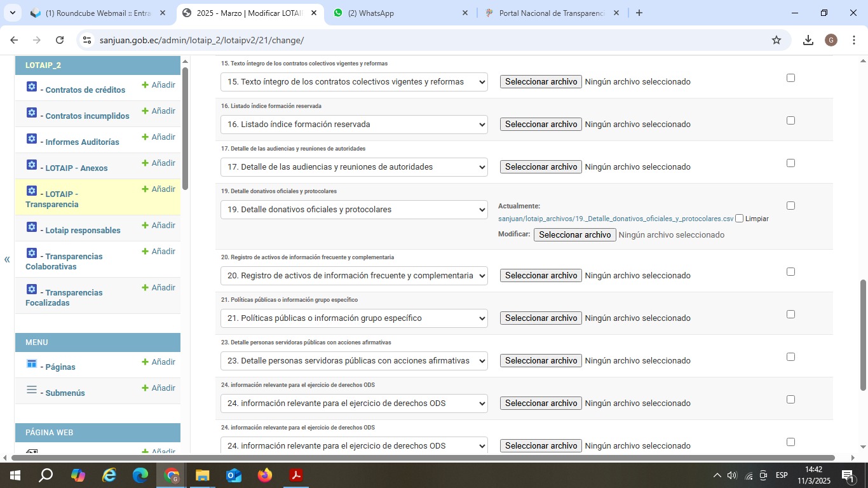The image size is (868, 488).
Task: Bookmark page using the star icon
Action: (776, 40)
